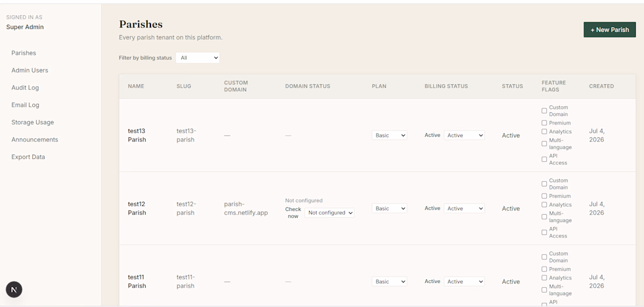Open the Filter by billing status dropdown

pyautogui.click(x=197, y=58)
